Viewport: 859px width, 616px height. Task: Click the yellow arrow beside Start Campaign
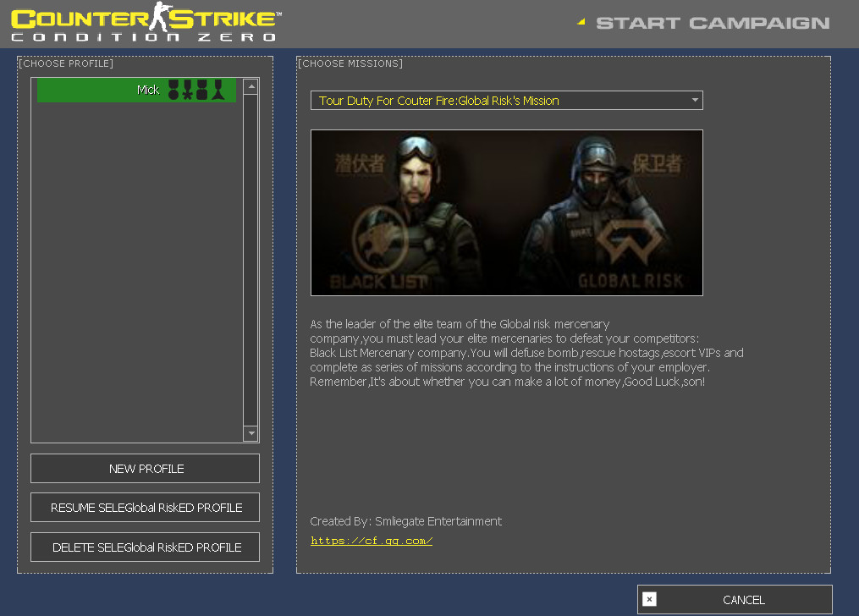pos(581,22)
